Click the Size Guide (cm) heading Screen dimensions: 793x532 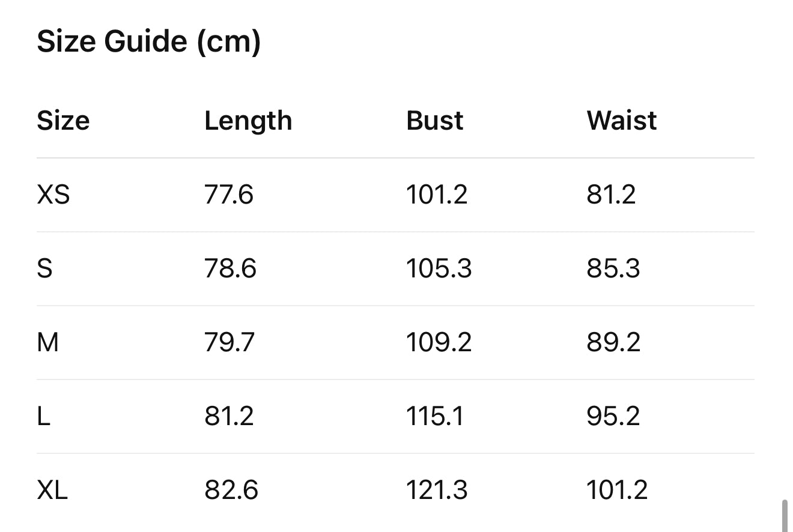[x=149, y=42]
